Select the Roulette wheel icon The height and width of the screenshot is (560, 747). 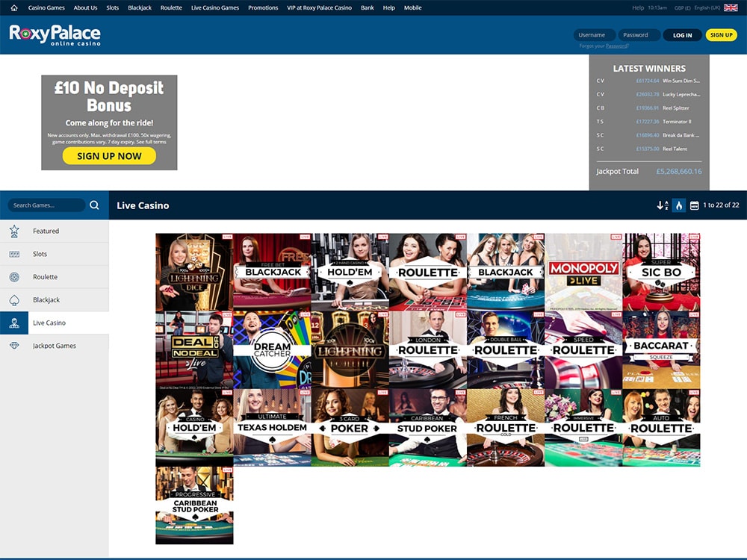(x=14, y=277)
